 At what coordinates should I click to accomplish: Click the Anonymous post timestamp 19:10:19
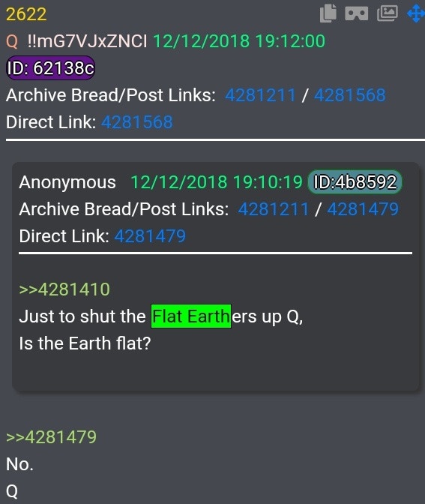pyautogui.click(x=268, y=182)
